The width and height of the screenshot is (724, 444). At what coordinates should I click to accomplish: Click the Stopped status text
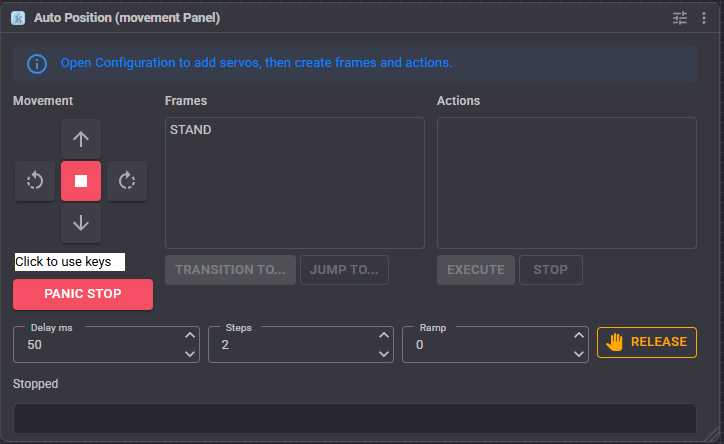pos(36,384)
